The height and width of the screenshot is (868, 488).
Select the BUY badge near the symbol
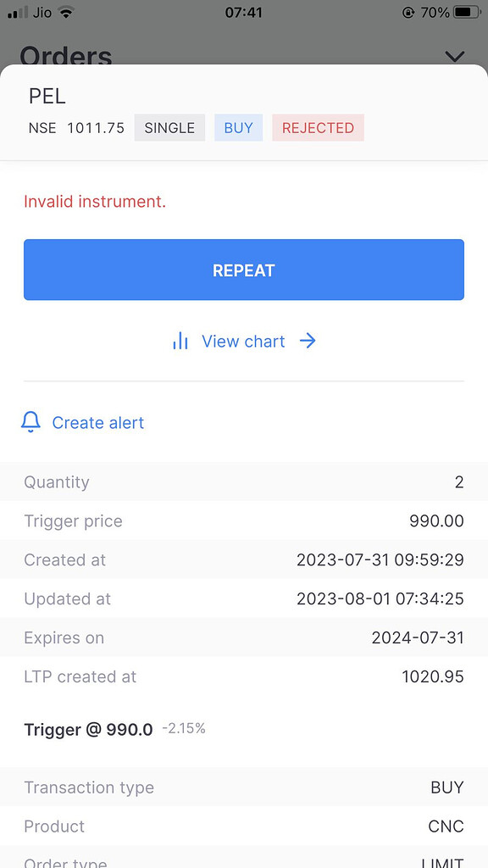(x=238, y=128)
